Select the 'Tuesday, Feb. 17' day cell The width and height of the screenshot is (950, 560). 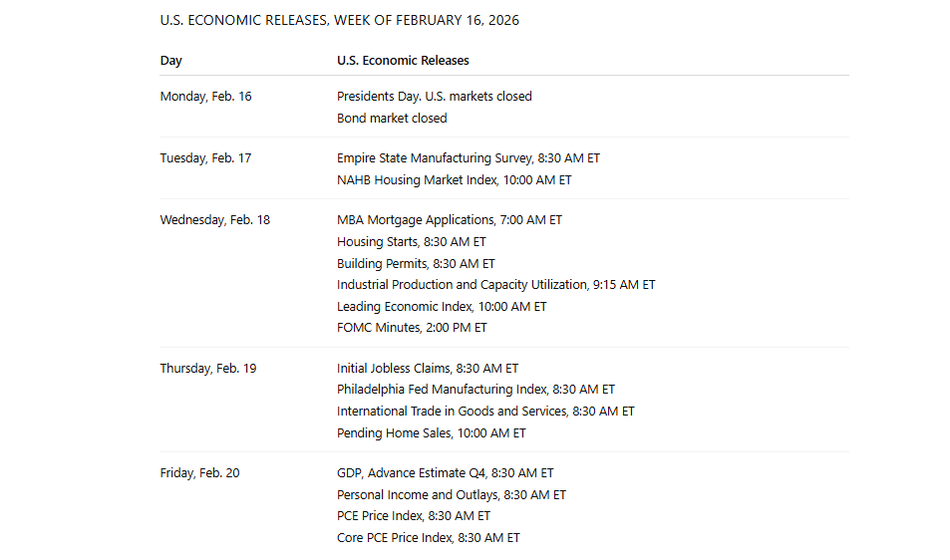pos(205,158)
